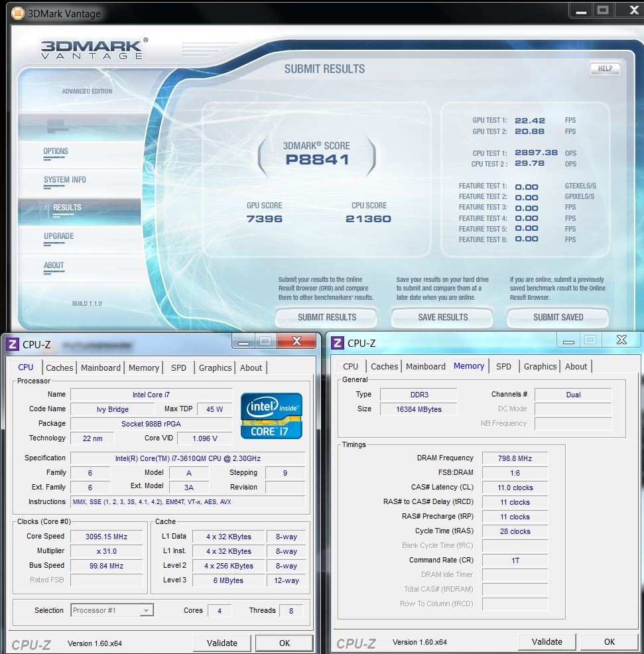Open the Options section in sidebar

(x=56, y=151)
